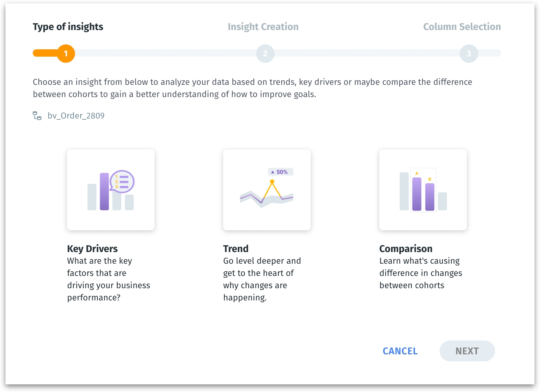This screenshot has height=392, width=540.
Task: Click the Comparison heading text
Action: coord(406,249)
